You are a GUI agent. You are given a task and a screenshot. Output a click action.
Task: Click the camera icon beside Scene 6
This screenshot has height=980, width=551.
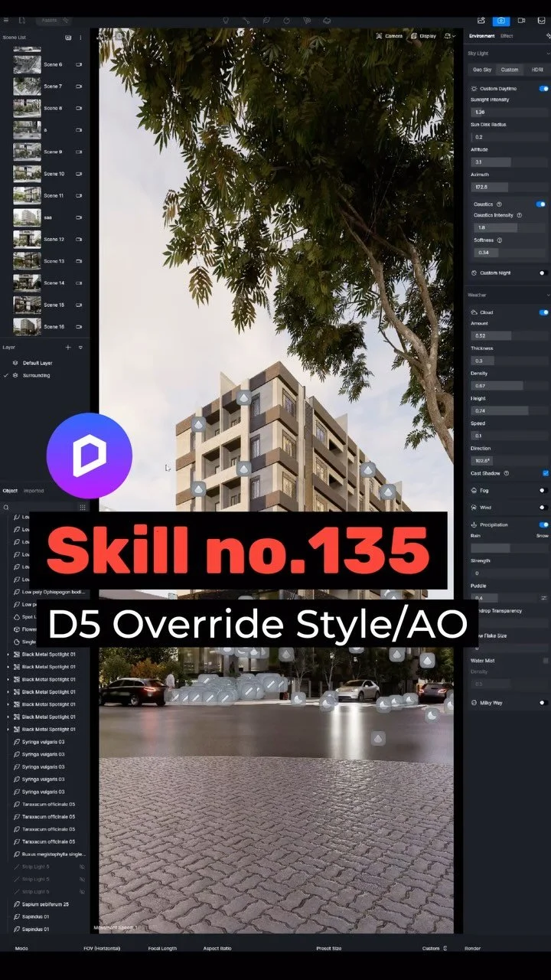click(79, 65)
